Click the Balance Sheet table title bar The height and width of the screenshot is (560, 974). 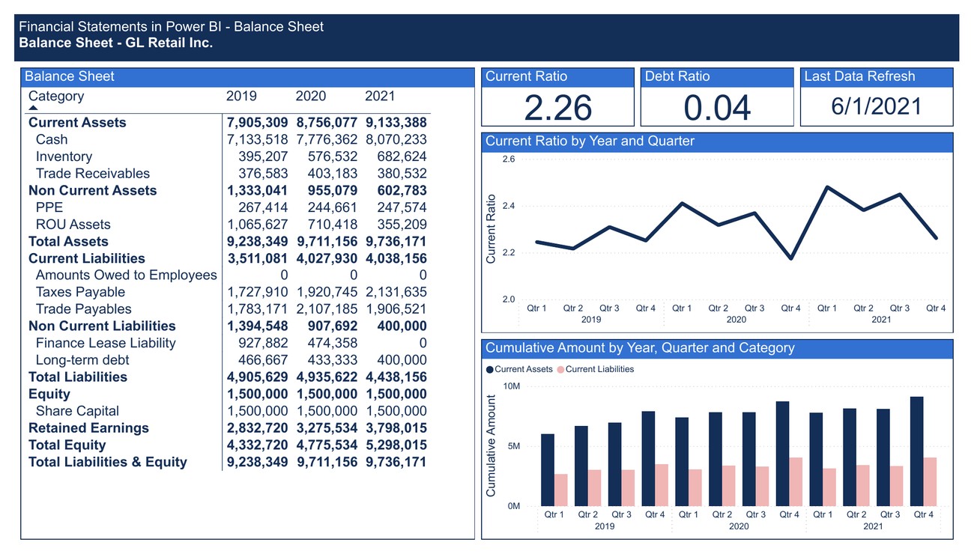coord(248,76)
